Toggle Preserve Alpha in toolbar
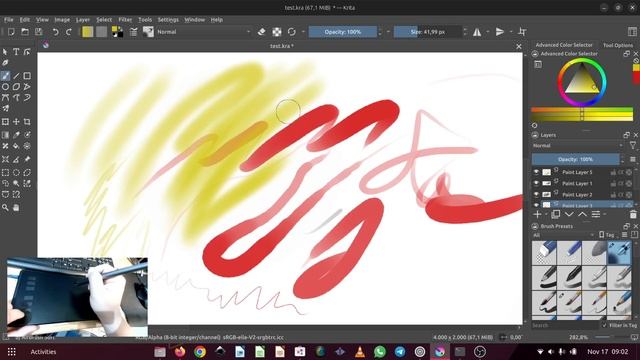This screenshot has width=640, height=360. [277, 32]
